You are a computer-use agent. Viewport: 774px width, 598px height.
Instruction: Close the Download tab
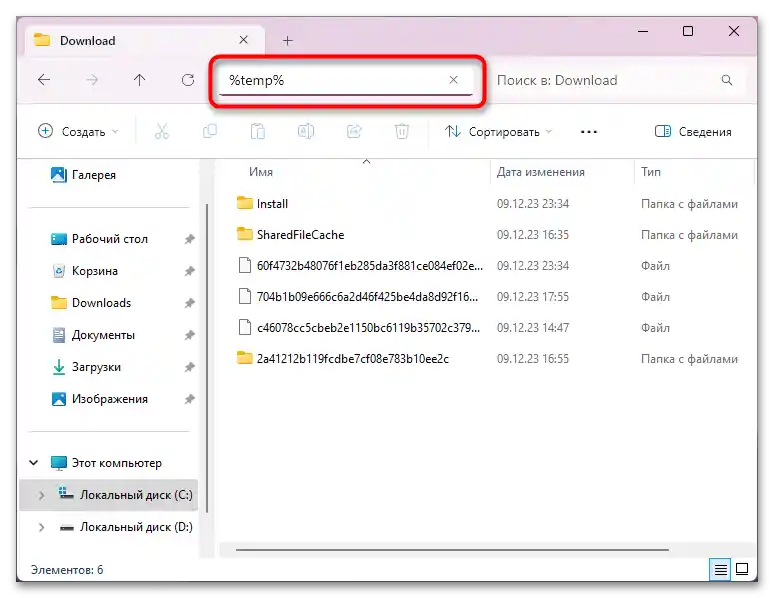pyautogui.click(x=243, y=40)
